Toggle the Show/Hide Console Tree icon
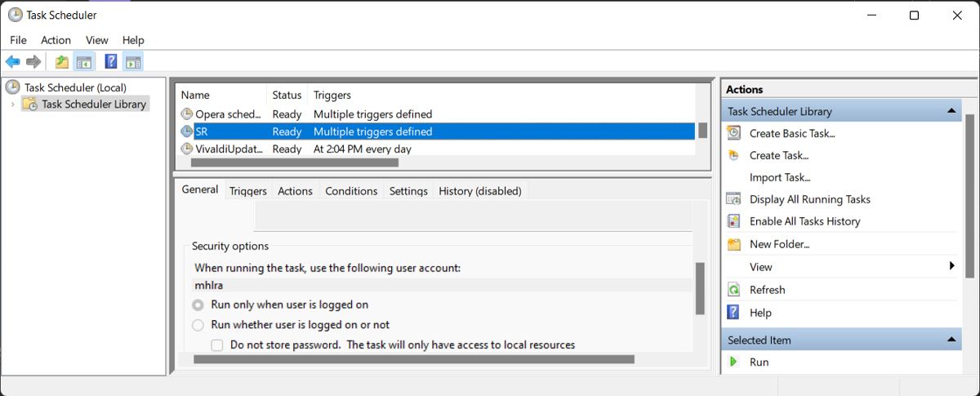Image resolution: width=980 pixels, height=396 pixels. 84,61
